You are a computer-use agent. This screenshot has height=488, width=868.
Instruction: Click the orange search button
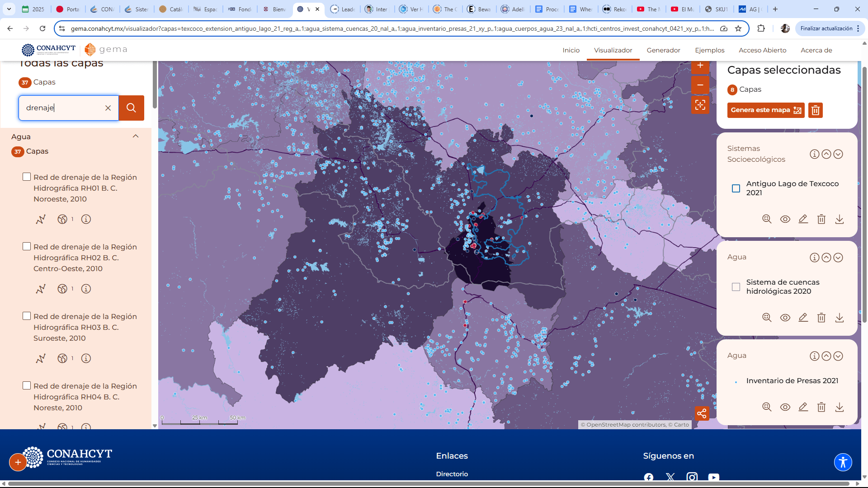(x=131, y=108)
